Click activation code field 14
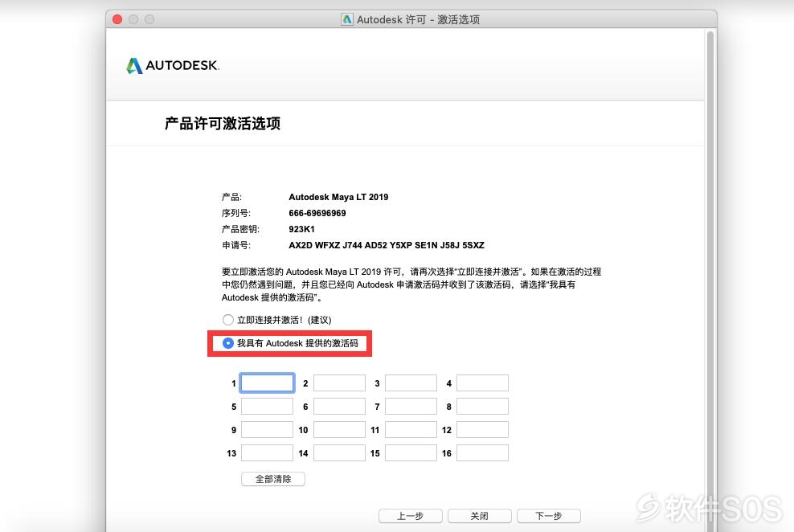This screenshot has width=794, height=532. pos(339,453)
